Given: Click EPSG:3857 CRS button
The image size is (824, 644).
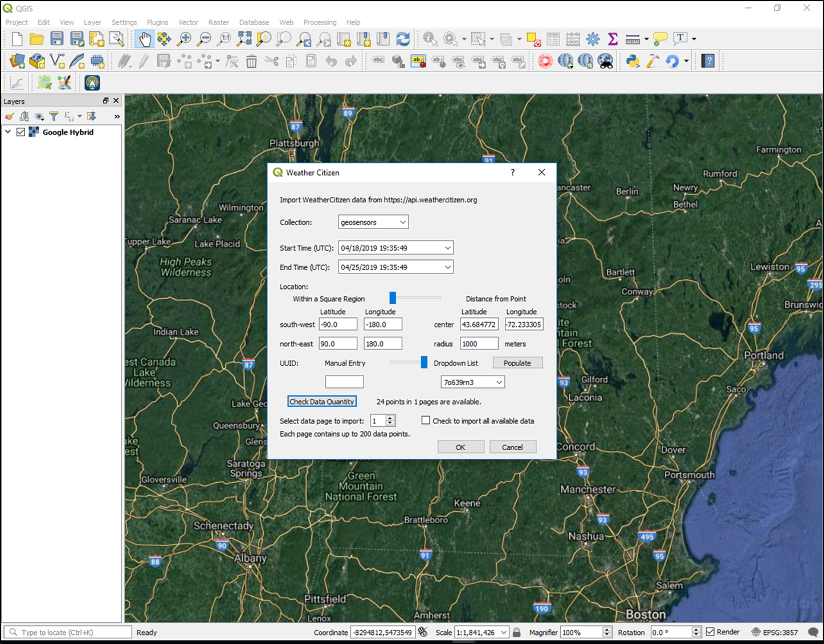Looking at the screenshot, I should 774,632.
